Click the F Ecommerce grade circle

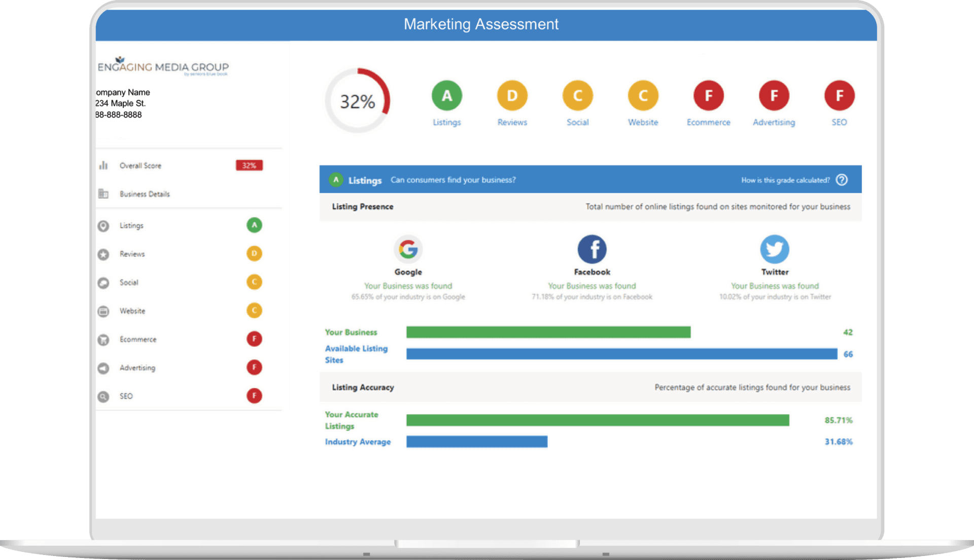coord(708,95)
